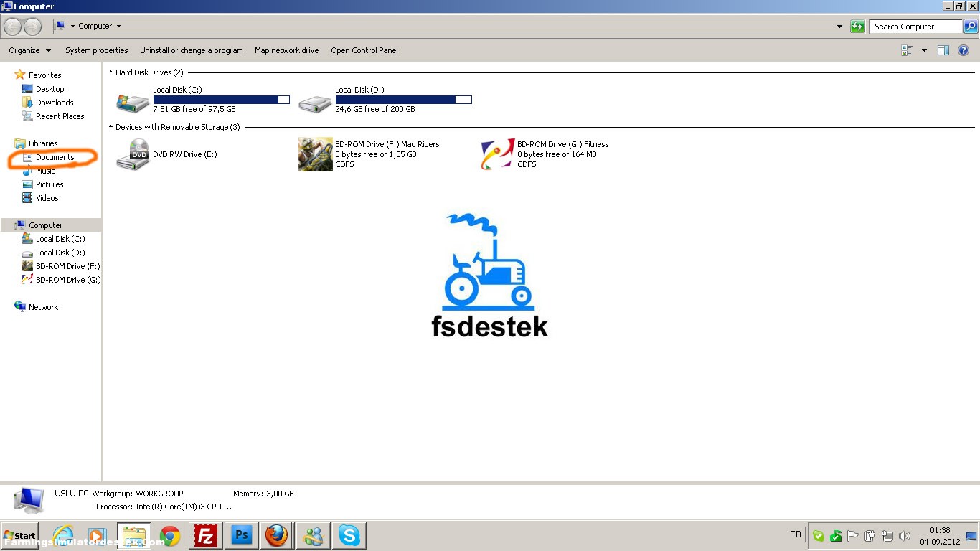Toggle the preview pane button
The height and width of the screenshot is (551, 980).
943,50
